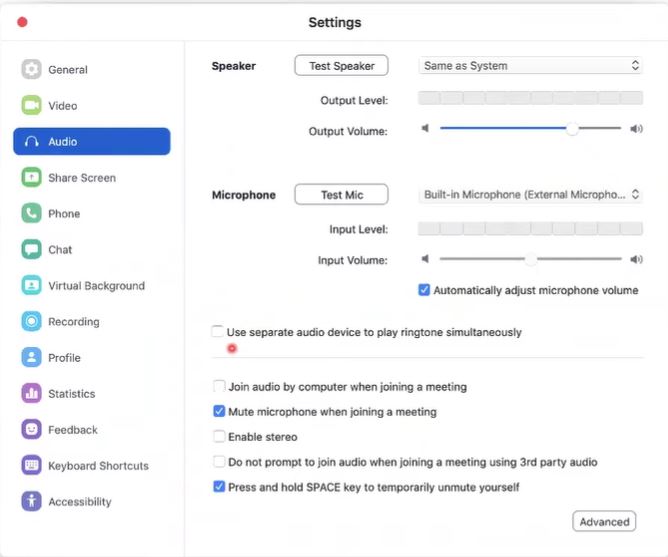
Task: Open Advanced audio settings
Action: click(x=604, y=521)
